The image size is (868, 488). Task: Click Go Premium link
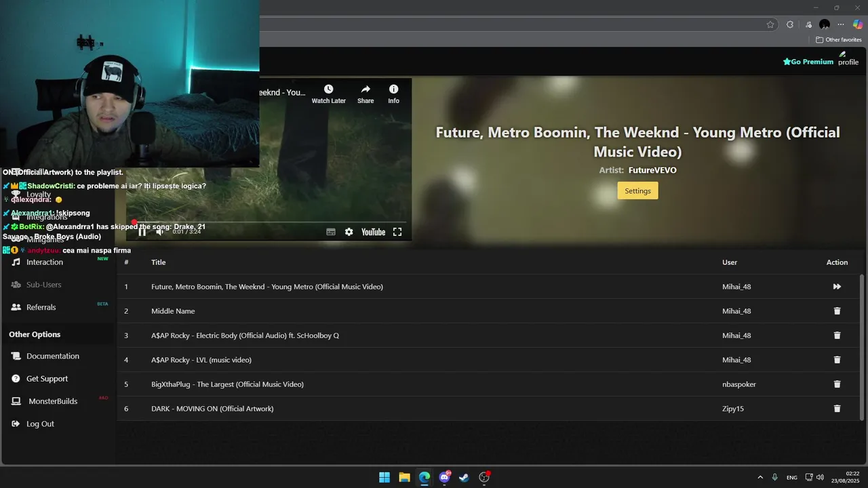pos(808,62)
